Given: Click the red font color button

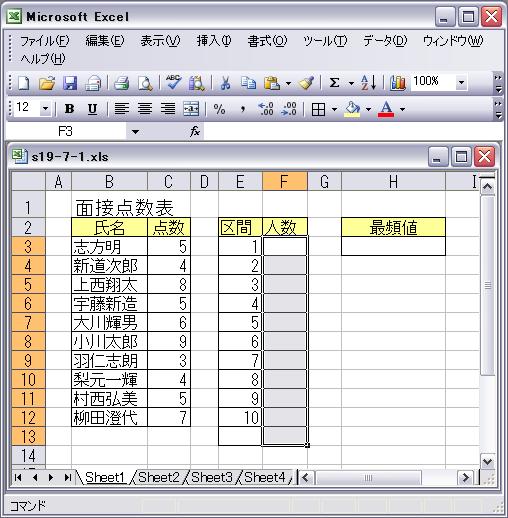Looking at the screenshot, I should pyautogui.click(x=386, y=109).
